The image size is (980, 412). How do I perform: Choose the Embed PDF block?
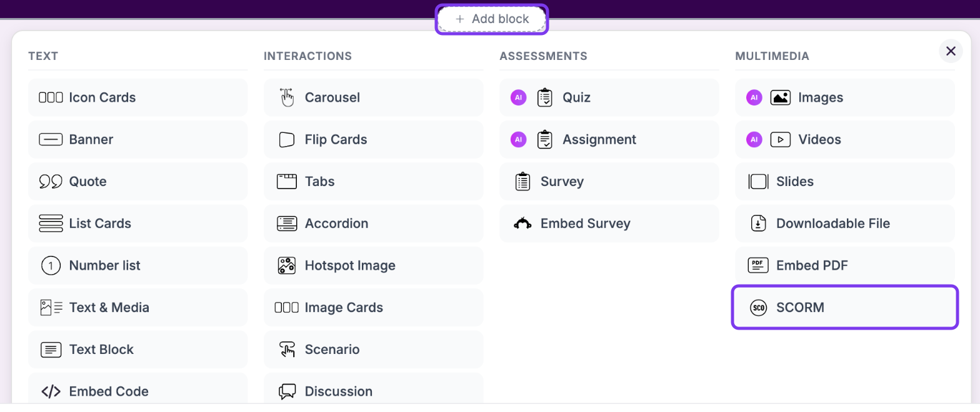point(845,265)
